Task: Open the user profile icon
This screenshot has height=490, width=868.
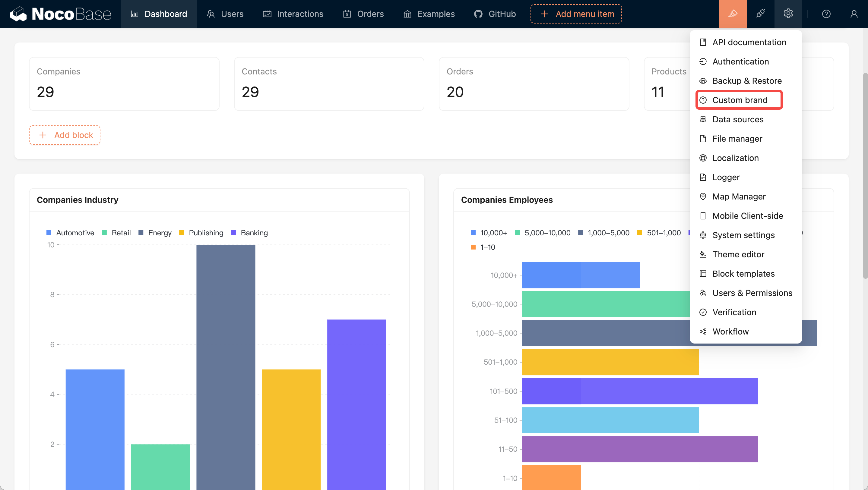Action: click(854, 14)
